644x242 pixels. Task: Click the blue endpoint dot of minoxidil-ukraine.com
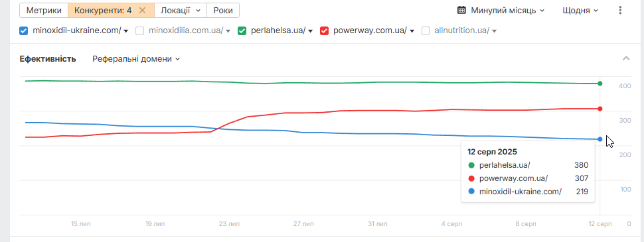(600, 139)
